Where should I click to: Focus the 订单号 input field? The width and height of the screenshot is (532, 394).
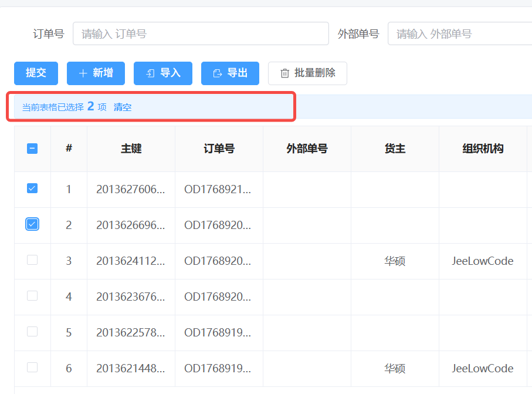(201, 34)
